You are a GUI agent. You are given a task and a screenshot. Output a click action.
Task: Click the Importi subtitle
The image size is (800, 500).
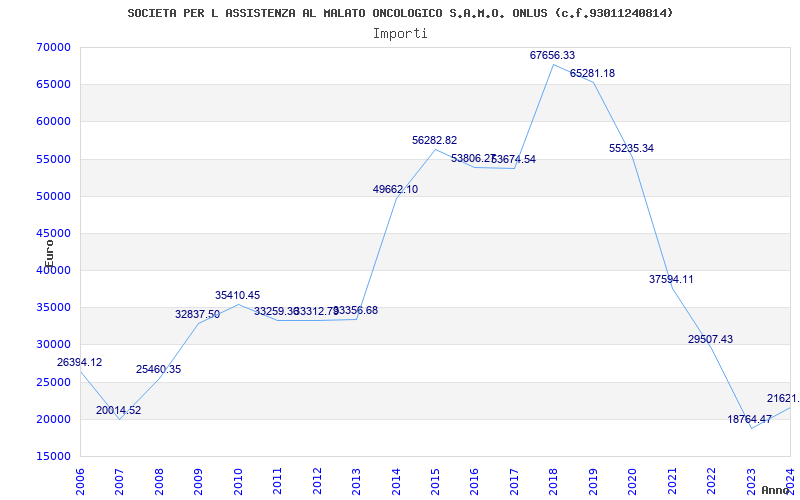click(400, 34)
